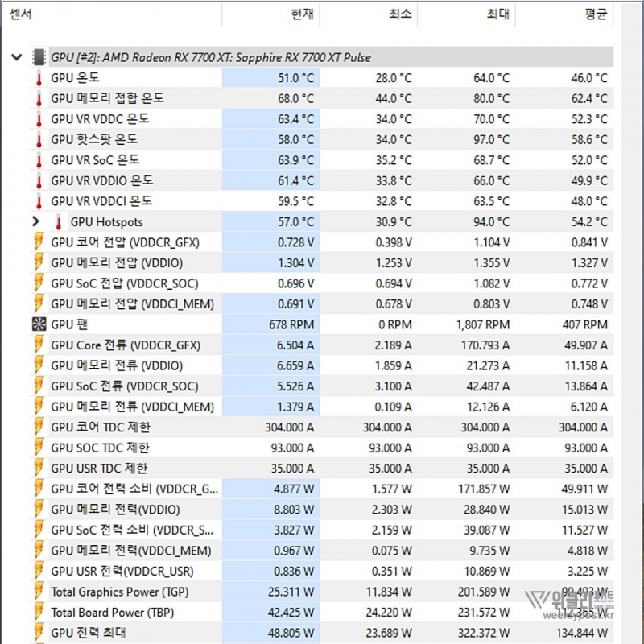Click the current value 678 RPM cell
The width and height of the screenshot is (644, 644).
[x=270, y=324]
